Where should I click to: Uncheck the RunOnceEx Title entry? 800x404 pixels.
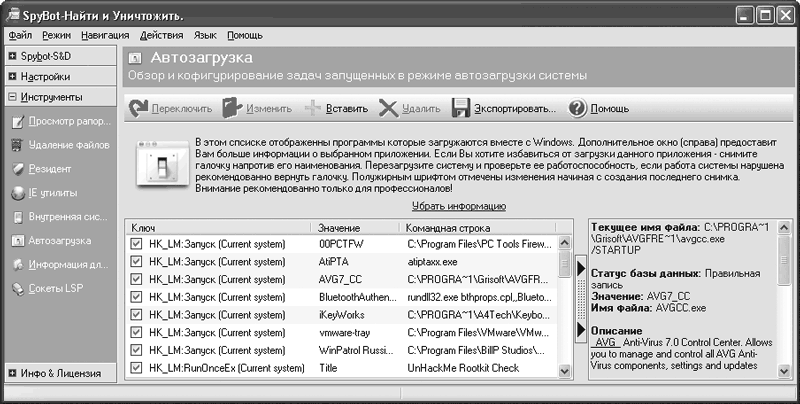tap(136, 368)
